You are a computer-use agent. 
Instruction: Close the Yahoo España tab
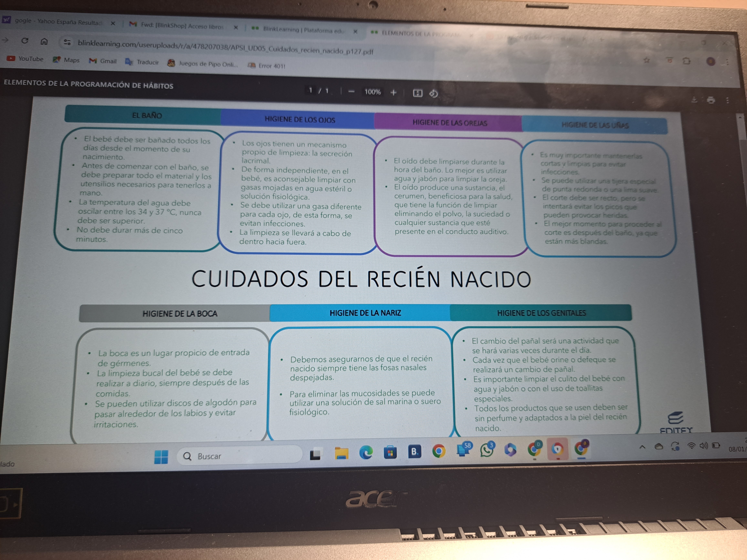pos(113,23)
